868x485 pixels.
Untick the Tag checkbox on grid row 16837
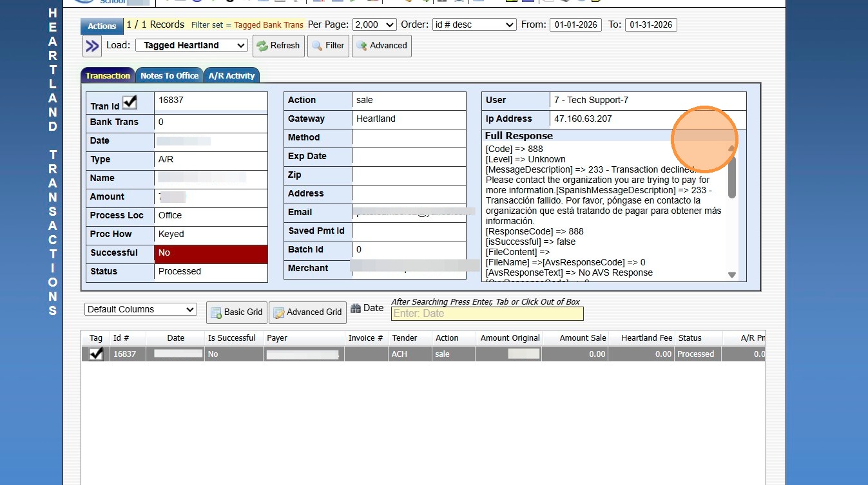click(x=96, y=354)
